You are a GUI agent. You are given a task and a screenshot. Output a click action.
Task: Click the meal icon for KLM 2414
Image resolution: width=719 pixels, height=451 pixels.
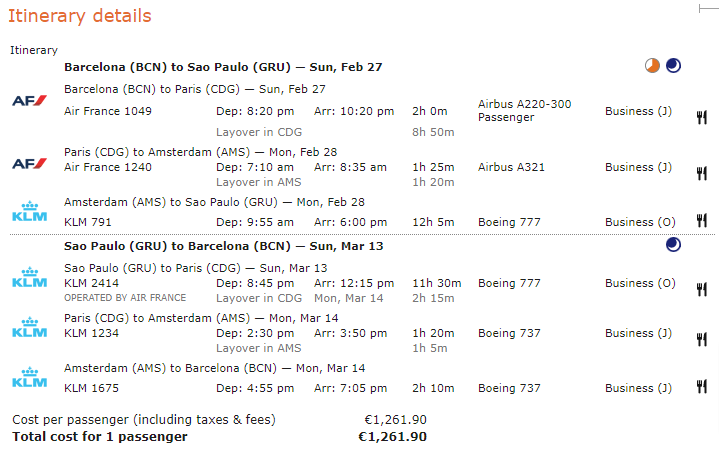coord(701,289)
